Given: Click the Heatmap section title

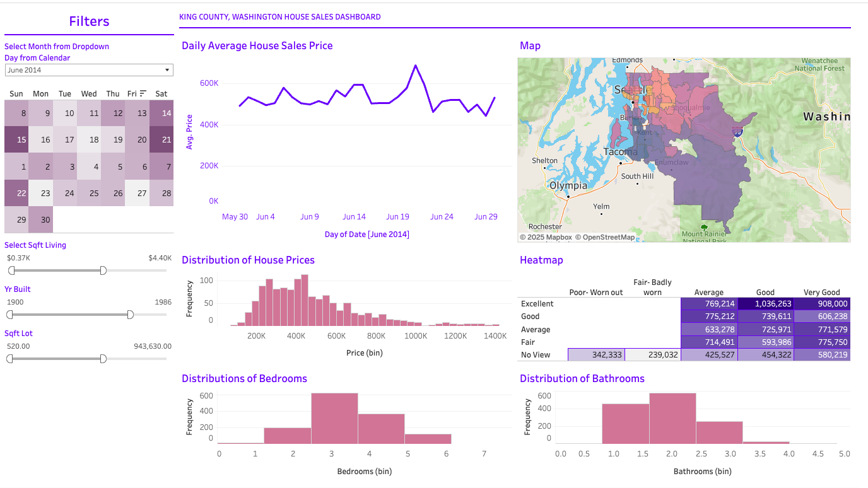Looking at the screenshot, I should [541, 260].
